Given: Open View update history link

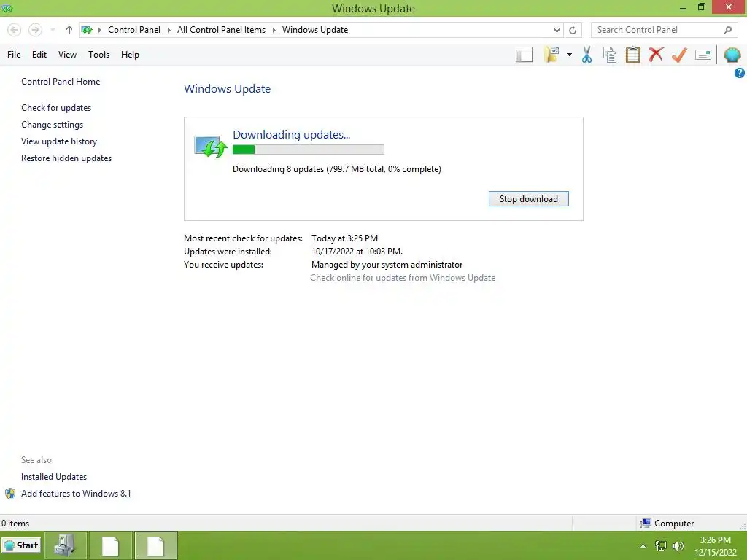Looking at the screenshot, I should pyautogui.click(x=59, y=141).
